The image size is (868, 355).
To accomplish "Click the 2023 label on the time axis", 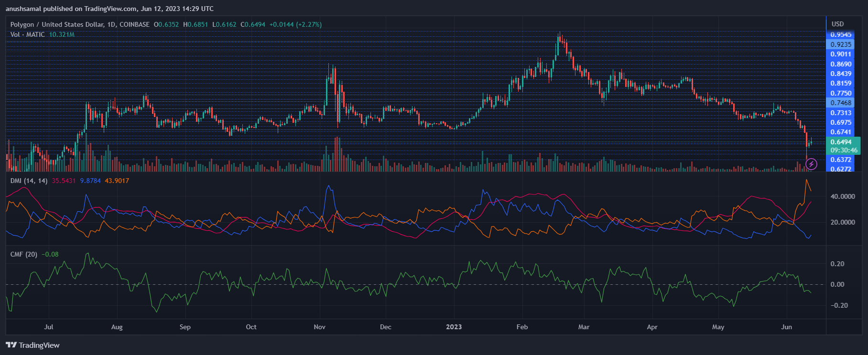I will pyautogui.click(x=454, y=327).
